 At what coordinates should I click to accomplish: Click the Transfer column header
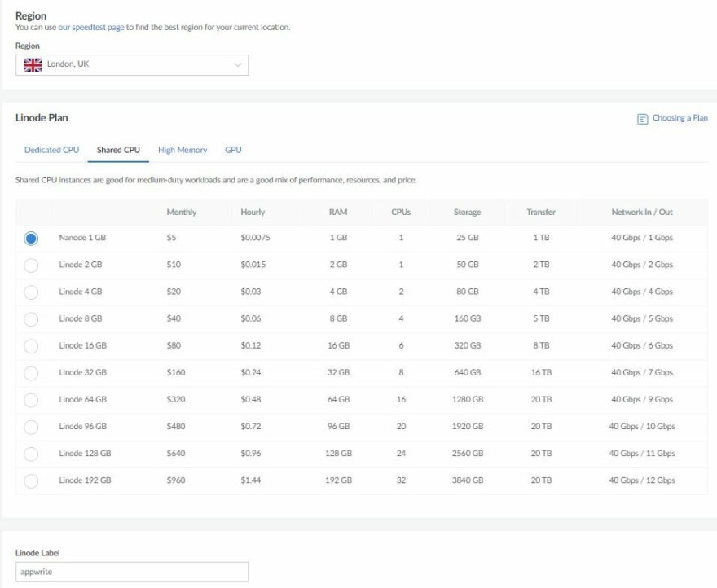(541, 213)
